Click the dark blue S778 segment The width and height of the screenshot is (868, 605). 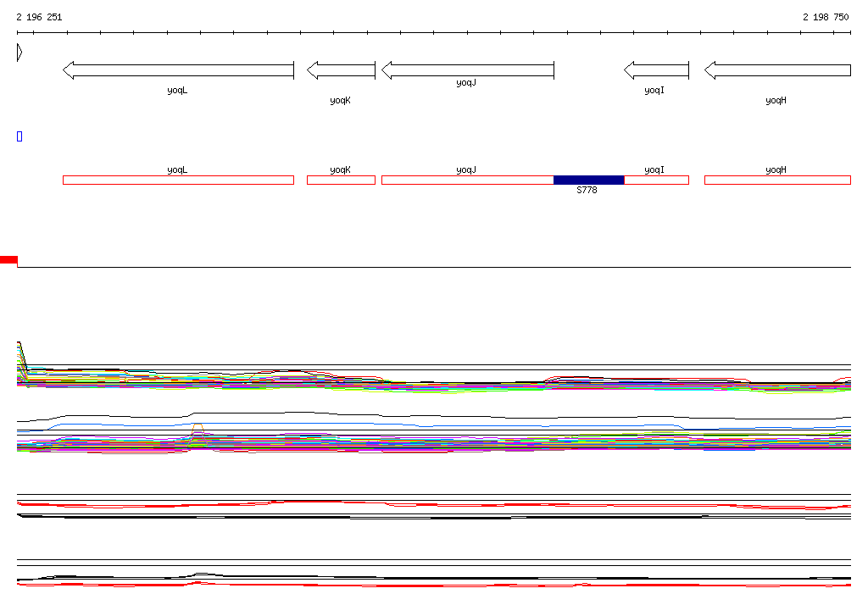click(589, 180)
